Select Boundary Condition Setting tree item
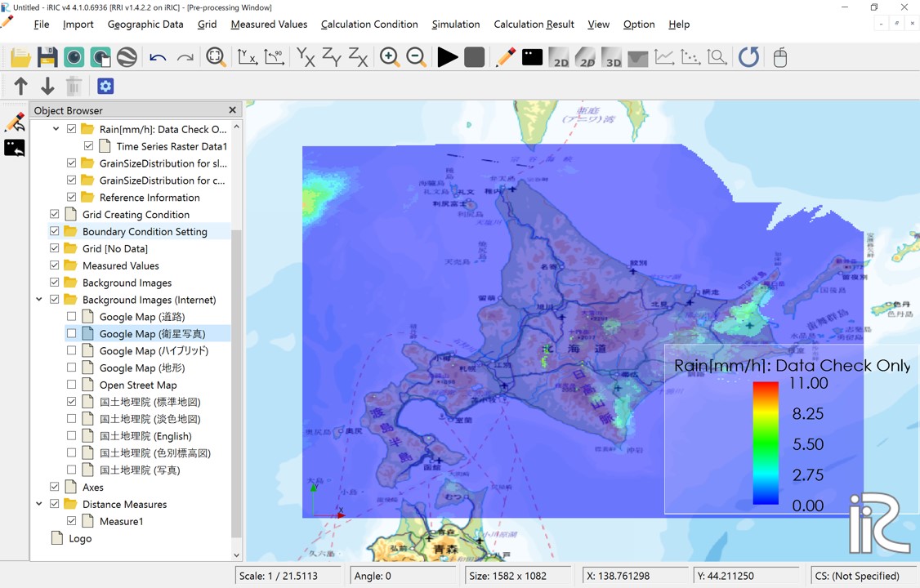Screen dimensions: 920x588 [145, 232]
